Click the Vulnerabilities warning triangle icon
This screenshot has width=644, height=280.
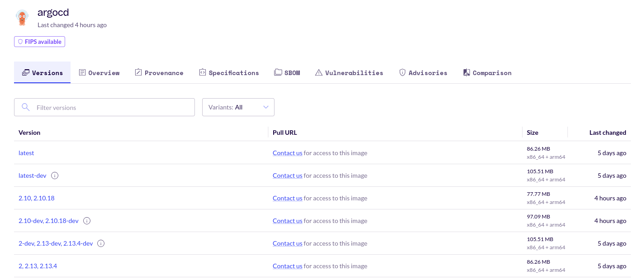pos(318,72)
